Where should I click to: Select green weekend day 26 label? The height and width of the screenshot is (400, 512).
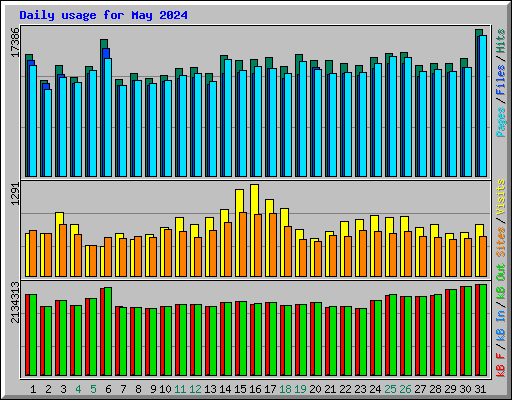click(405, 389)
